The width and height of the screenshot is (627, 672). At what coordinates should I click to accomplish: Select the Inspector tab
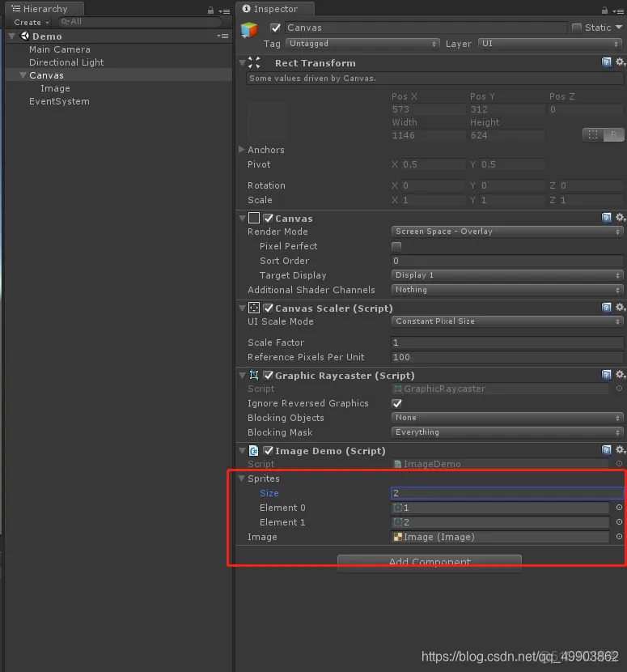coord(275,9)
